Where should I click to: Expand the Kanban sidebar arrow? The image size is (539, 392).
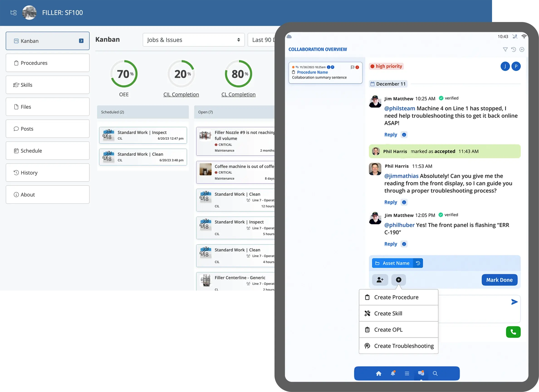81,41
